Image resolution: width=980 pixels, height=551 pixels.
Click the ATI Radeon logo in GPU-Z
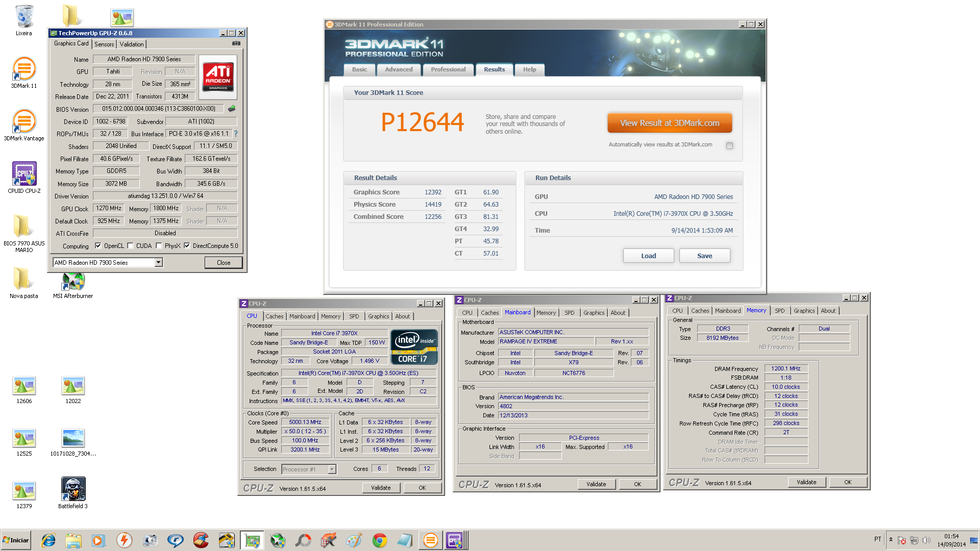[218, 77]
